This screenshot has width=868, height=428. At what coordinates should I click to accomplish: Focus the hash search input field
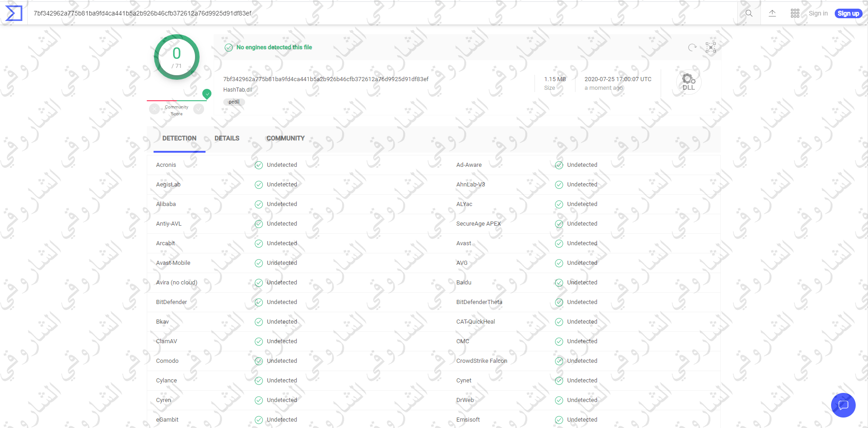pyautogui.click(x=383, y=13)
